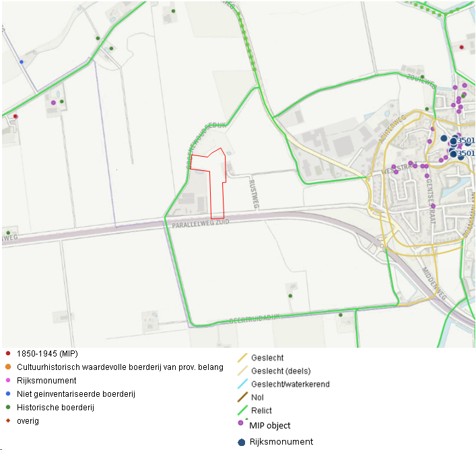Click the blue farm marker on the map
The height and width of the screenshot is (450, 476).
click(x=22, y=62)
